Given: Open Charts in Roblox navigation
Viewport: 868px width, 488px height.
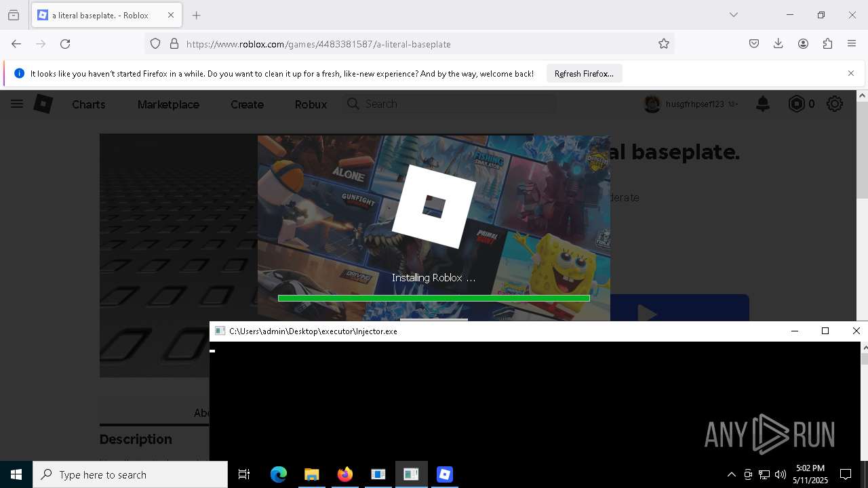Looking at the screenshot, I should [x=89, y=104].
